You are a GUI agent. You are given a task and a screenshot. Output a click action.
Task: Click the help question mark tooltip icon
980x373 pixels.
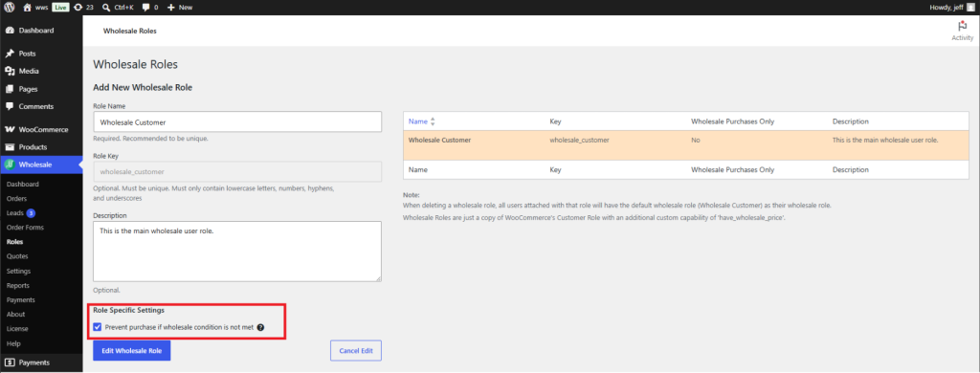pos(260,327)
